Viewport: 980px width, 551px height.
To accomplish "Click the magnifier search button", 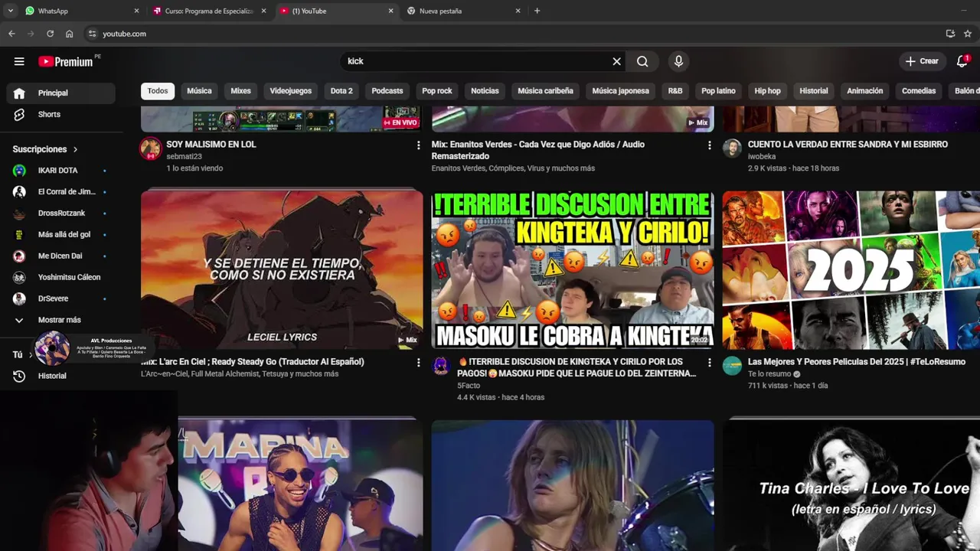I will tap(642, 61).
